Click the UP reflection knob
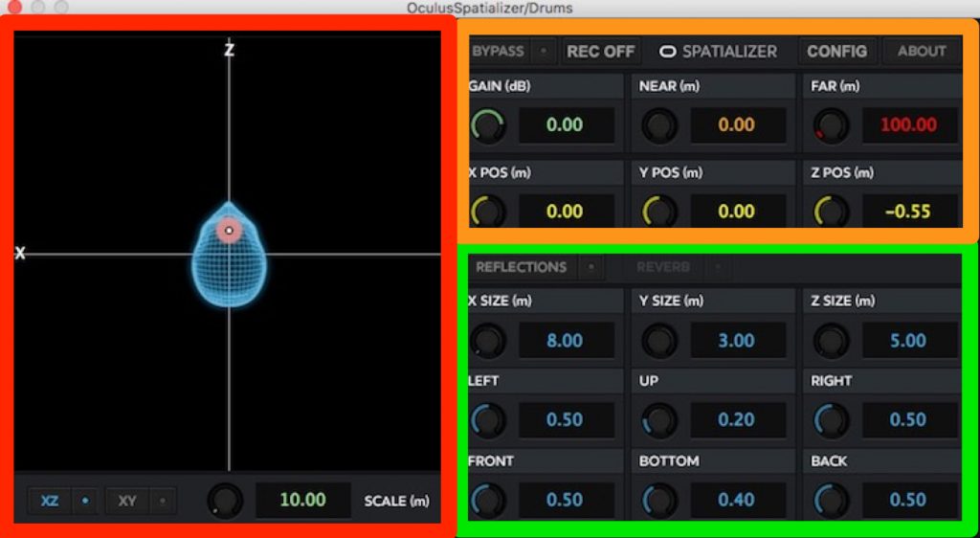 [x=659, y=420]
